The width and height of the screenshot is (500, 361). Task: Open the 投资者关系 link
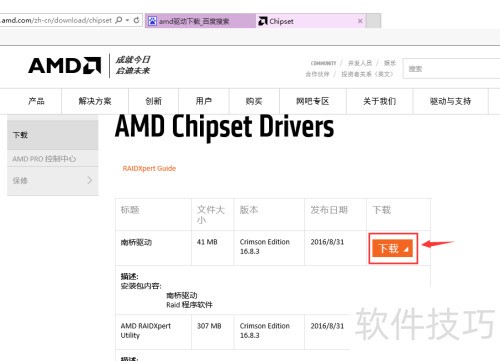click(367, 74)
